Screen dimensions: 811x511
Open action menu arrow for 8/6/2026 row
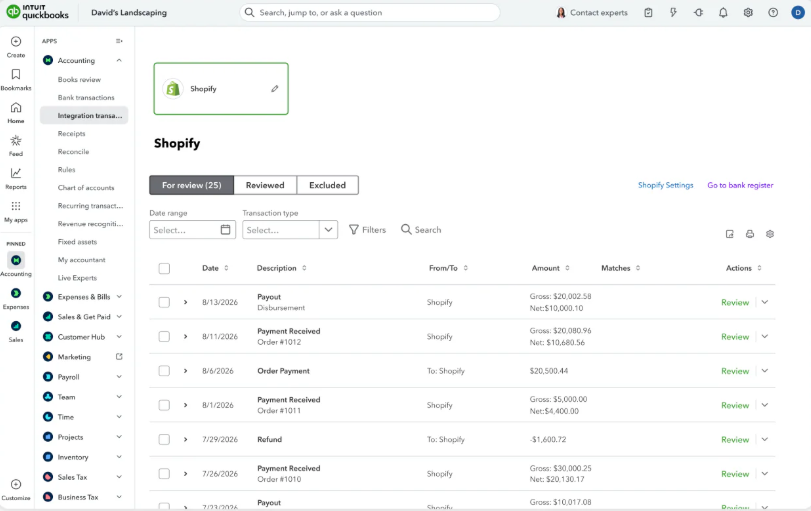coord(764,371)
